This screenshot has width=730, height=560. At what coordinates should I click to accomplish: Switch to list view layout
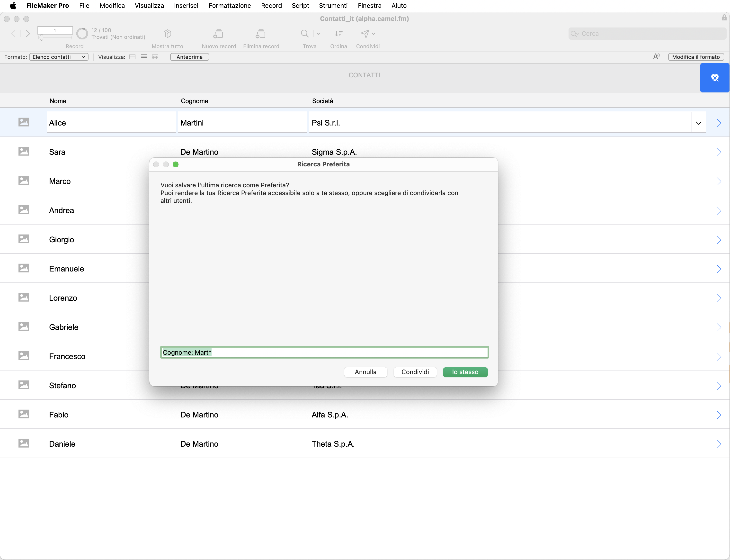(144, 57)
